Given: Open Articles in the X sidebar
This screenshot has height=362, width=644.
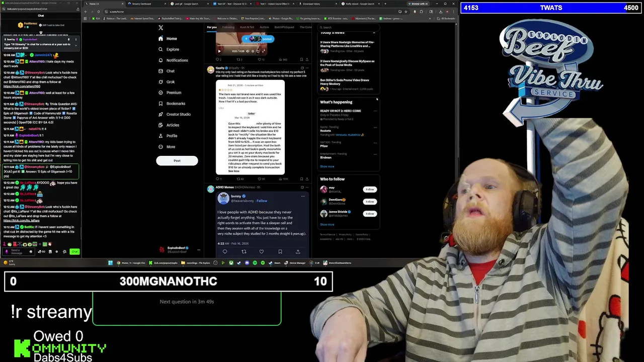Looking at the screenshot, I should coord(169,125).
